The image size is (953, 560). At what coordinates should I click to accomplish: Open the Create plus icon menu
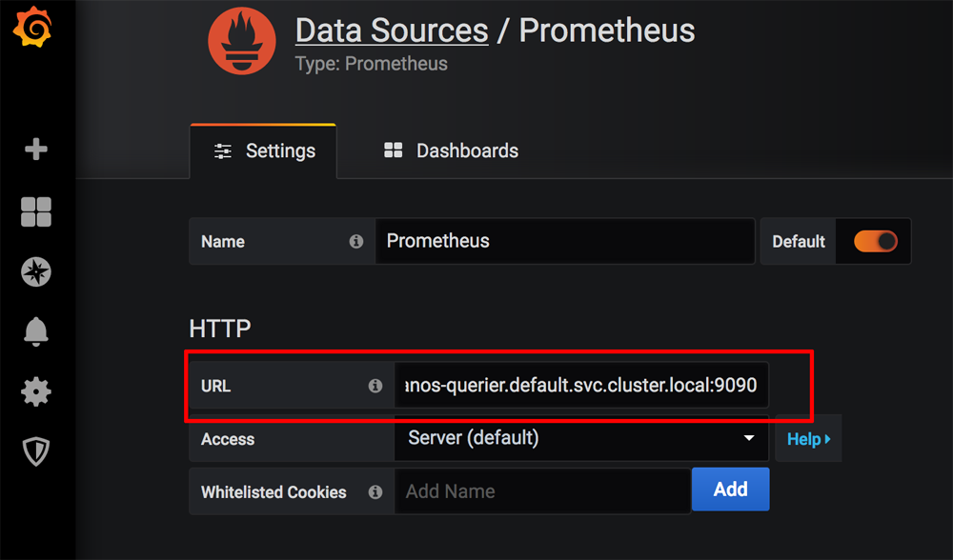(x=35, y=150)
